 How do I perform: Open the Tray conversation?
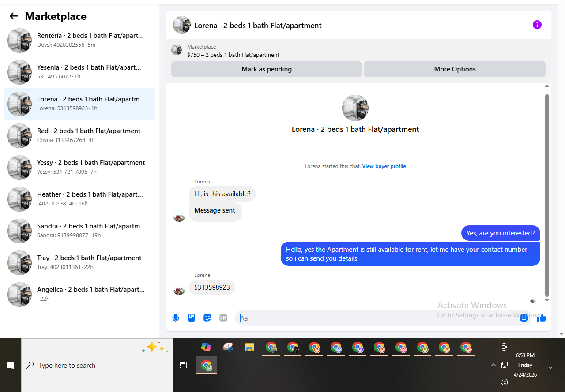[79, 263]
